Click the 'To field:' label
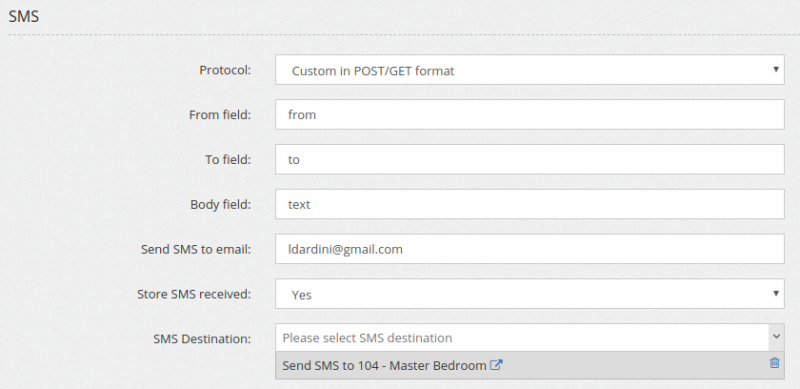 228,160
